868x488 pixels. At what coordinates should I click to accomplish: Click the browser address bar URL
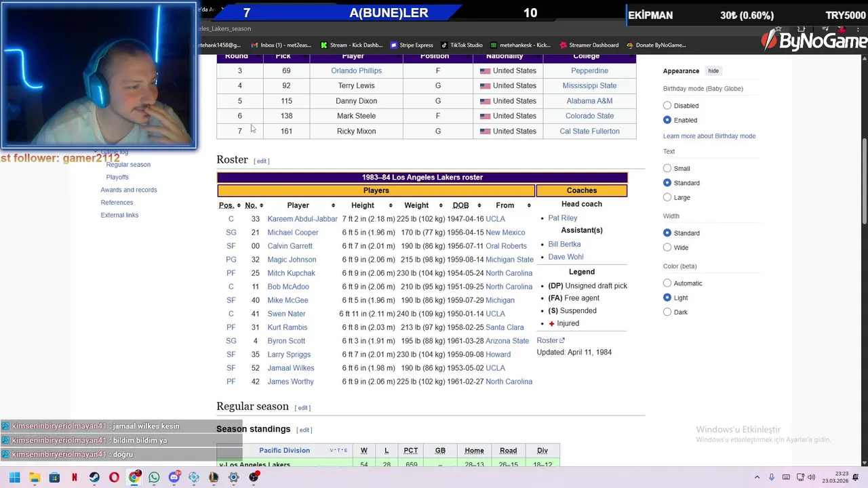click(224, 28)
